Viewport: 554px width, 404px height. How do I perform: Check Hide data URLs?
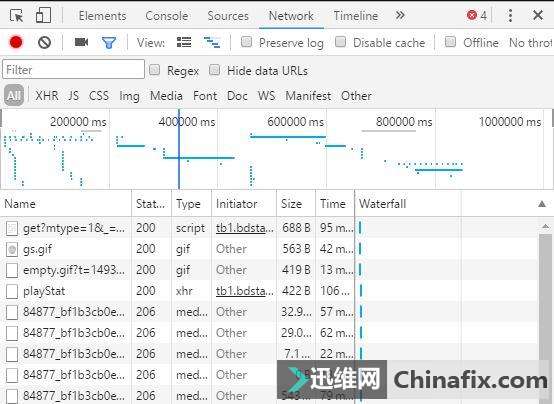point(214,70)
